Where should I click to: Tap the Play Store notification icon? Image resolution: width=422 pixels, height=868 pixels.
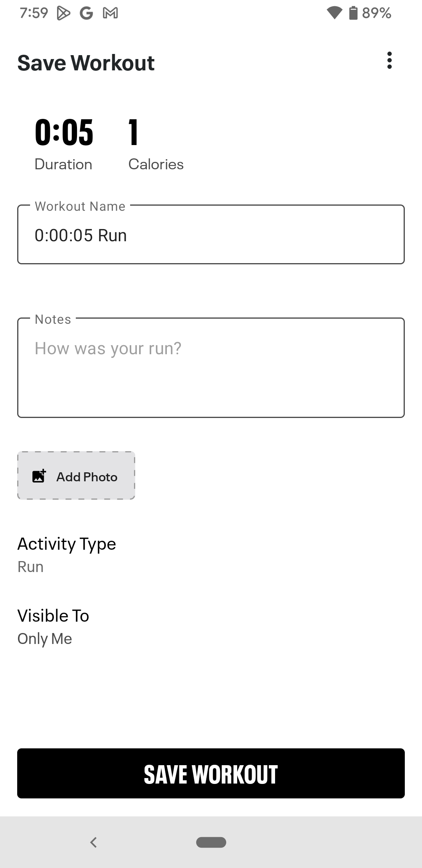click(63, 13)
